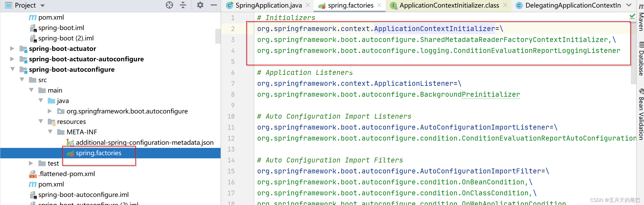This screenshot has width=644, height=205.
Task: Select spring-boot-autoconfigure.iml file
Action: click(x=83, y=195)
